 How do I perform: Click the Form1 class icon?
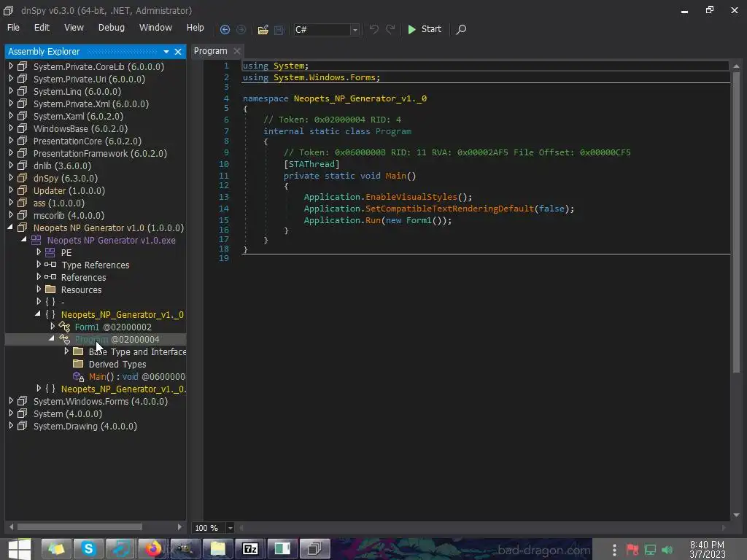(x=64, y=327)
